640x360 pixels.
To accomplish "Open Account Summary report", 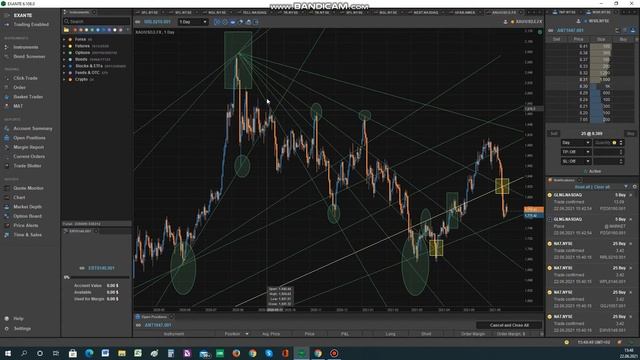I will point(33,129).
